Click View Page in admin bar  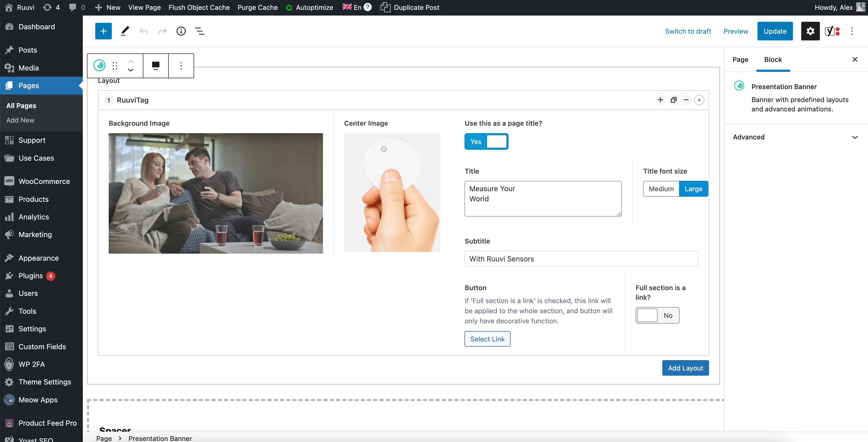[144, 8]
